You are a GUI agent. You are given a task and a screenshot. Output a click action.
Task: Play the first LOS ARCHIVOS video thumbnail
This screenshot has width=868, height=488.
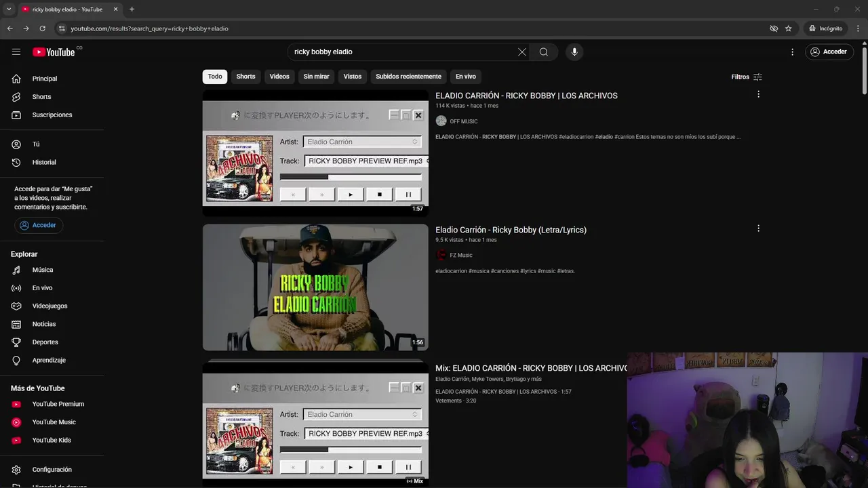[315, 153]
